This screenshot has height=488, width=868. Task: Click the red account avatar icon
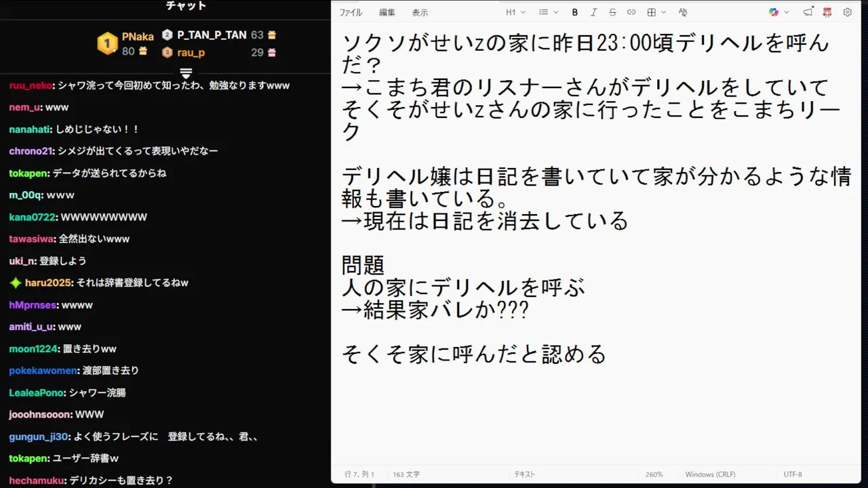point(827,12)
